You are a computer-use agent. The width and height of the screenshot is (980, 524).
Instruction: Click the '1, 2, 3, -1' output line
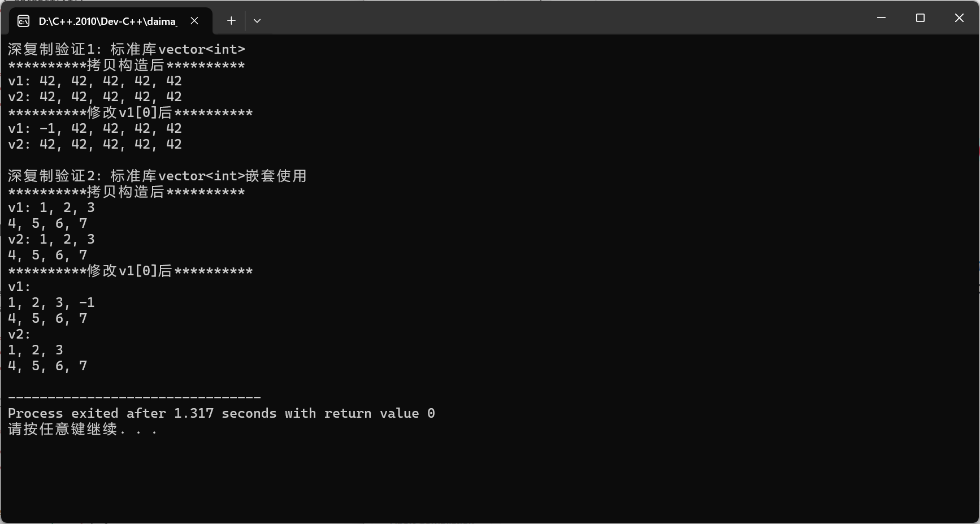click(51, 302)
